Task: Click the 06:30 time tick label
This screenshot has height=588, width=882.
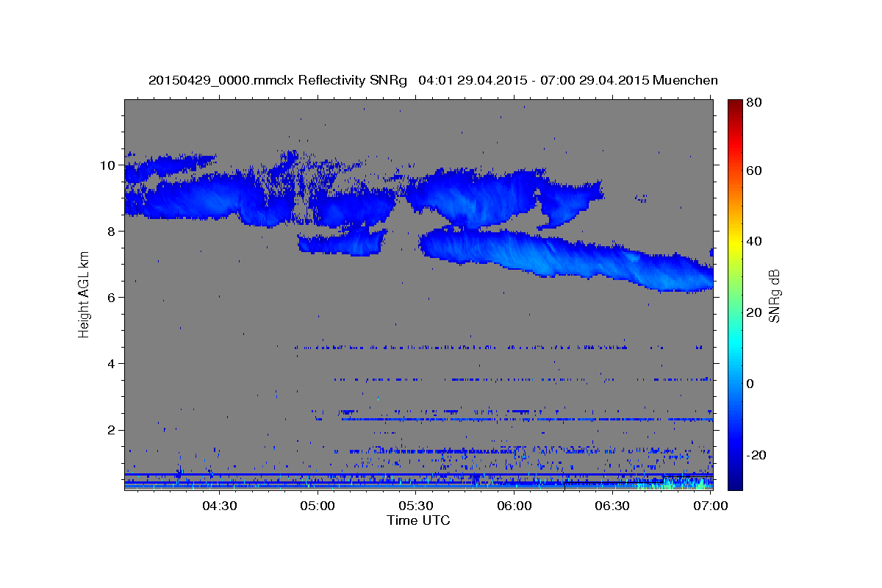Action: [x=613, y=506]
